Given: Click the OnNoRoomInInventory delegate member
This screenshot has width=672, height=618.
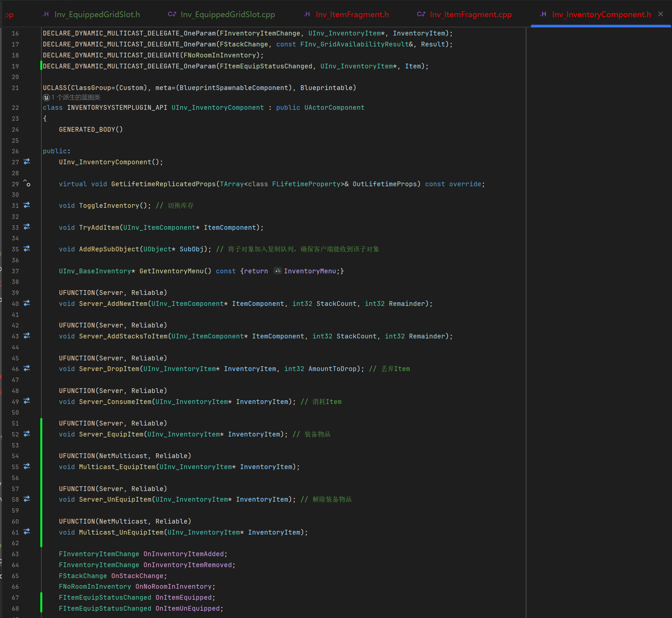Looking at the screenshot, I should 174,587.
